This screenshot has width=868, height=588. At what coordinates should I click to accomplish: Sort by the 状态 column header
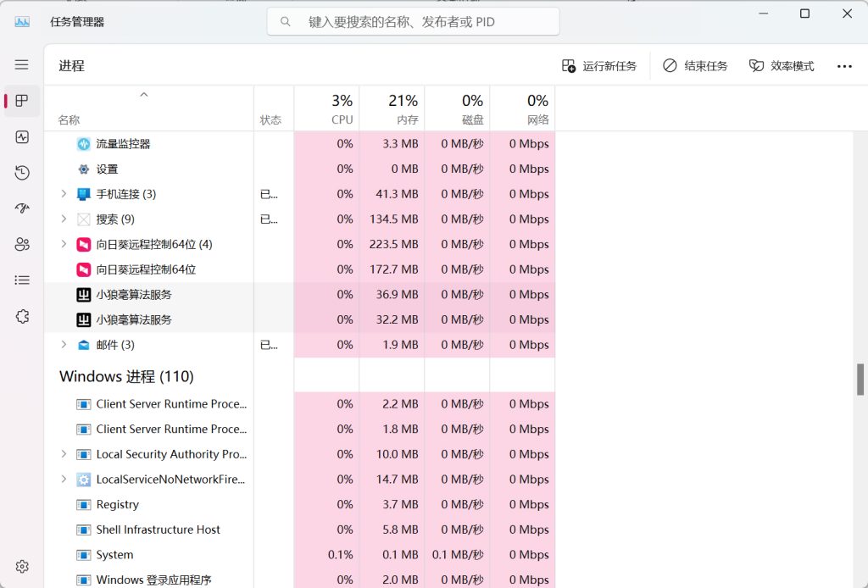[x=274, y=108]
